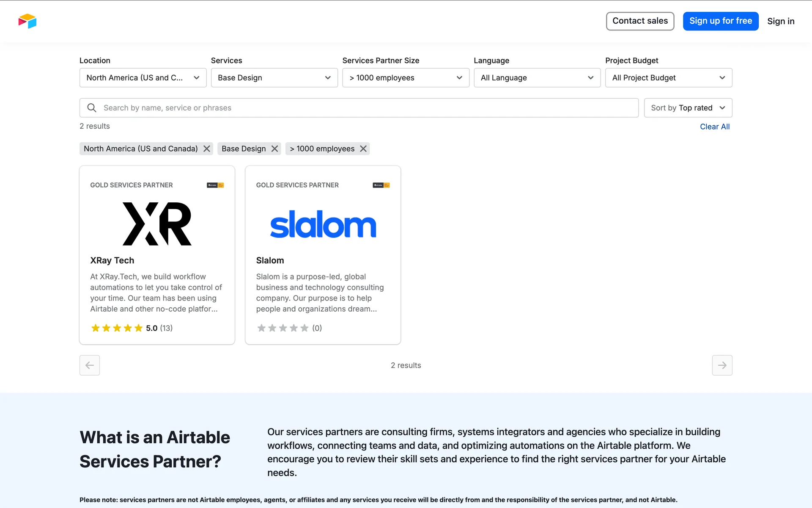
Task: Remove the > 1000 employees filter chip
Action: click(x=363, y=149)
